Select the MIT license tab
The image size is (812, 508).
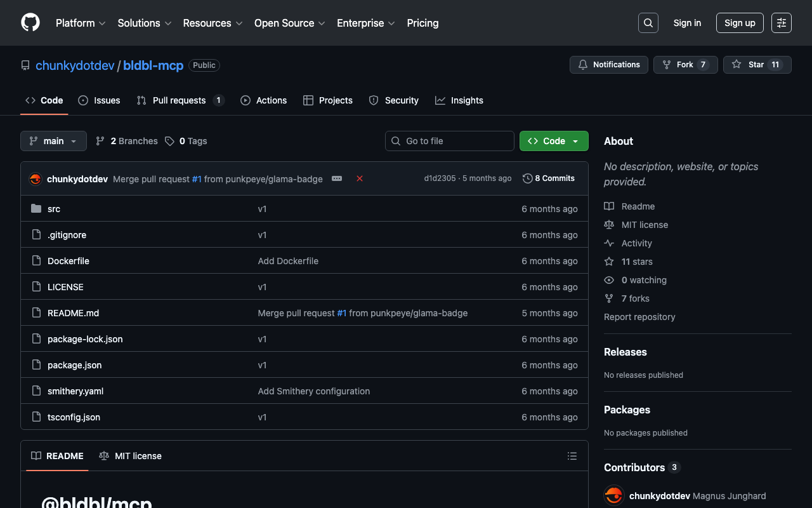click(131, 456)
